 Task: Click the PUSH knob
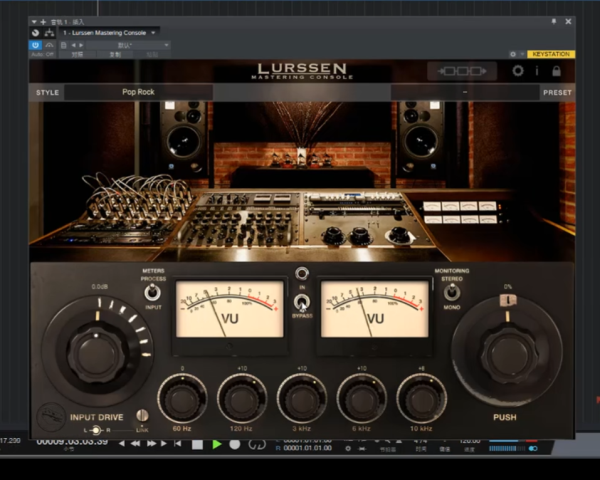[509, 356]
